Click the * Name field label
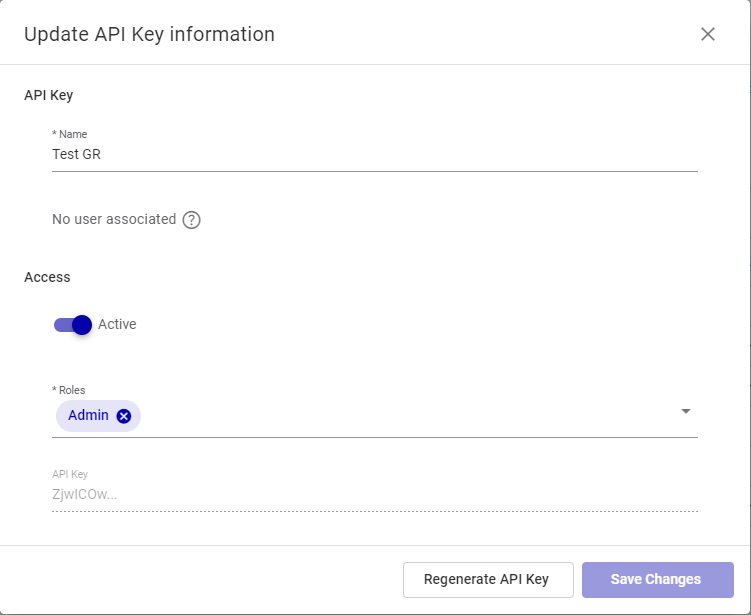The image size is (751, 615). 69,134
